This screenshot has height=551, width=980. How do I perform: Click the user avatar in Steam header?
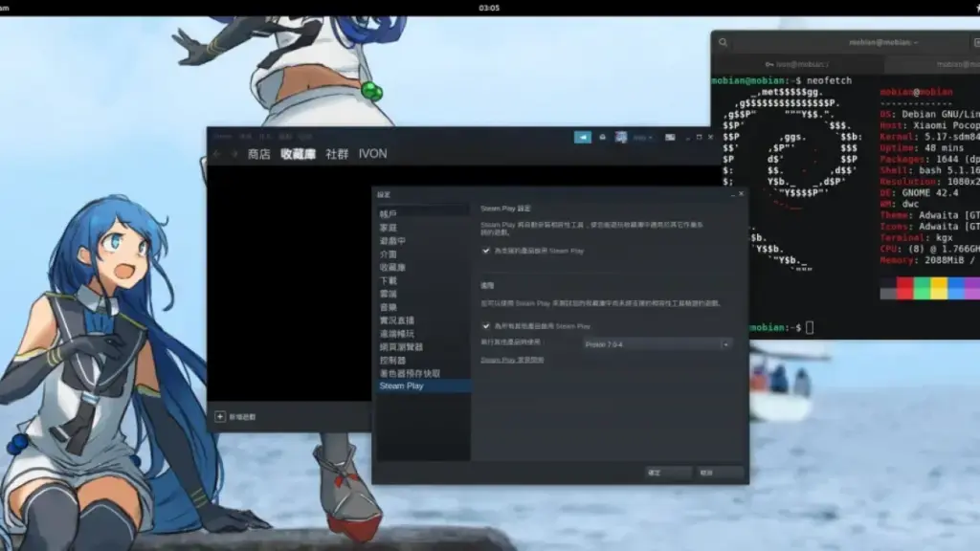(x=620, y=137)
